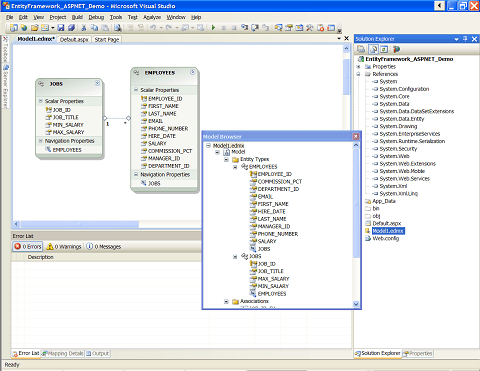Image resolution: width=480 pixels, height=371 pixels.
Task: Click Refresh icon in Solution Explorer toolbar
Action: tap(384, 49)
